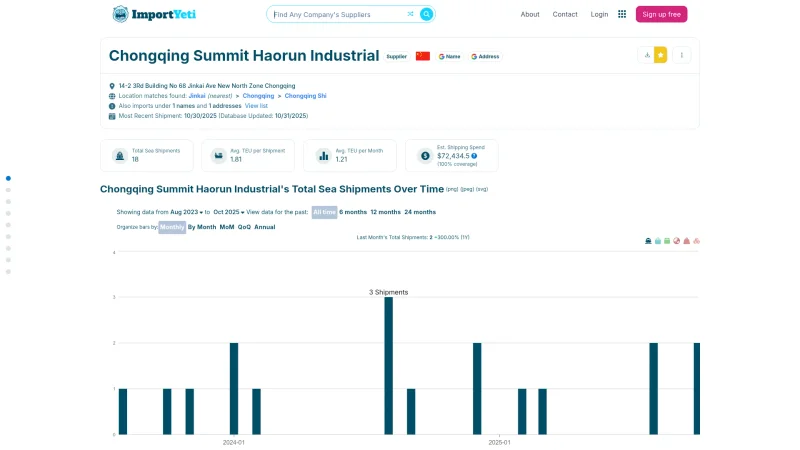
Task: Click the Avg. TEU per Shipment icon
Action: click(218, 156)
